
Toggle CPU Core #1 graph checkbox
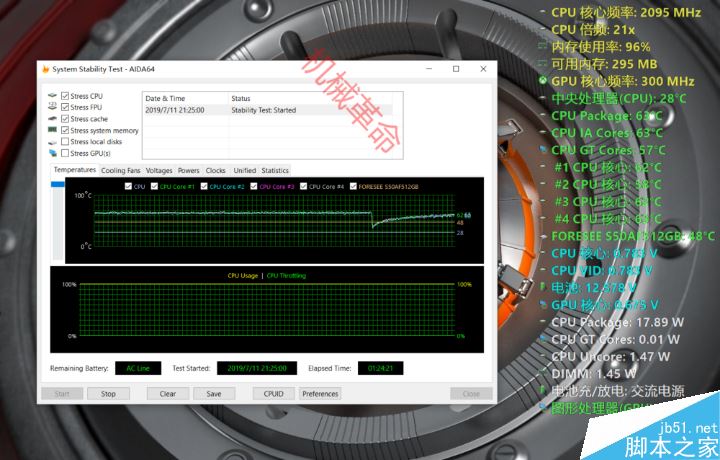(154, 186)
